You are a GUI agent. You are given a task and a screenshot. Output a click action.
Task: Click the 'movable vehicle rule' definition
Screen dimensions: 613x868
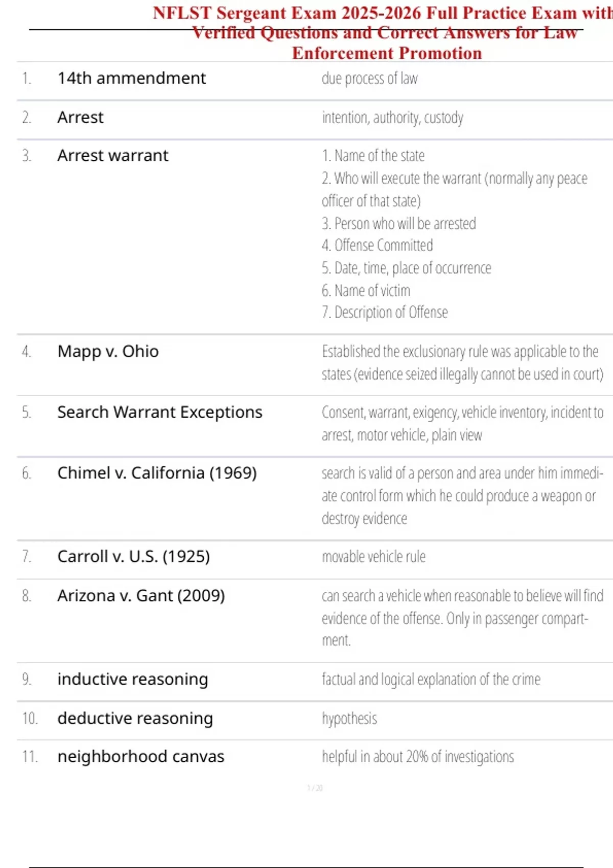pyautogui.click(x=373, y=557)
